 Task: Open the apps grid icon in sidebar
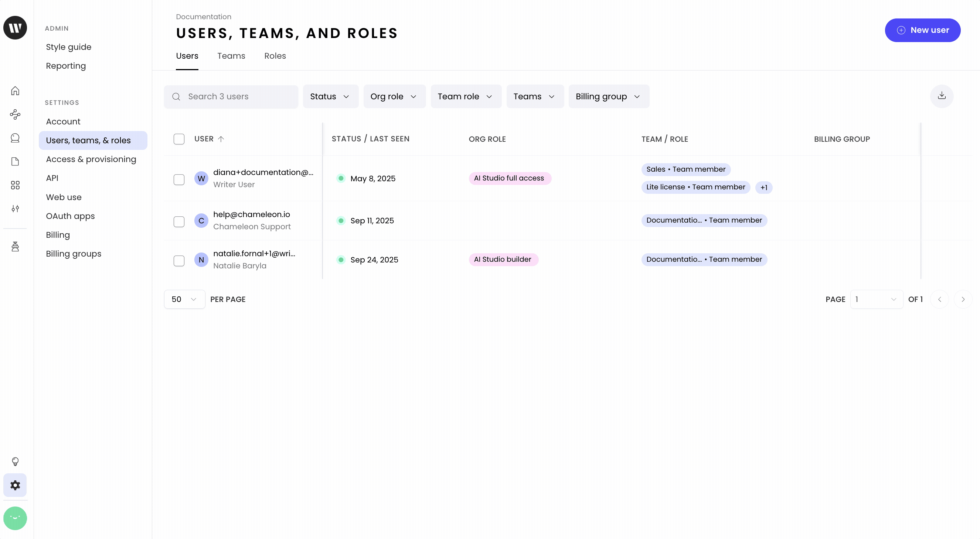[15, 185]
